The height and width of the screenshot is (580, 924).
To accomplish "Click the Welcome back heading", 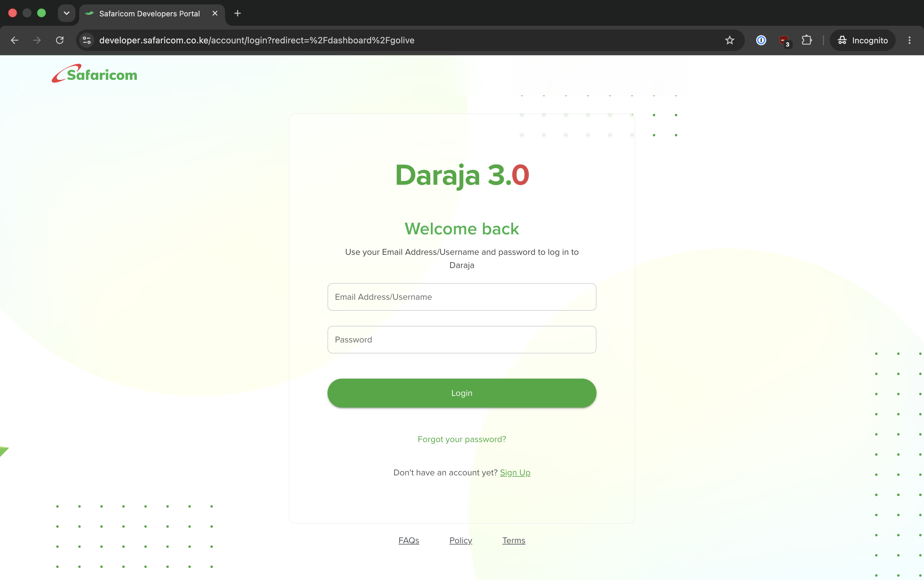I will click(462, 229).
